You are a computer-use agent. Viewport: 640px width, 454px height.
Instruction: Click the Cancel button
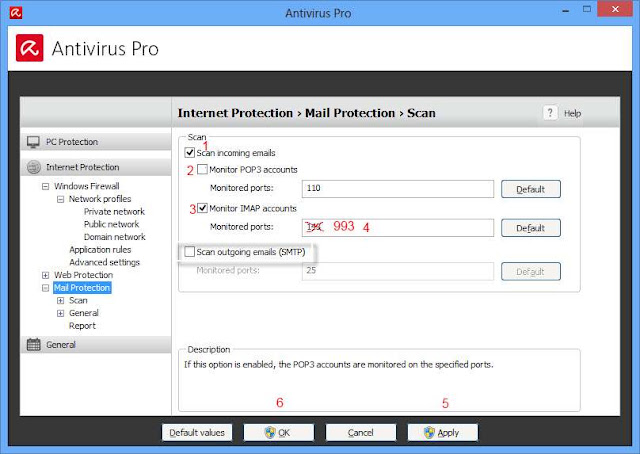click(360, 432)
